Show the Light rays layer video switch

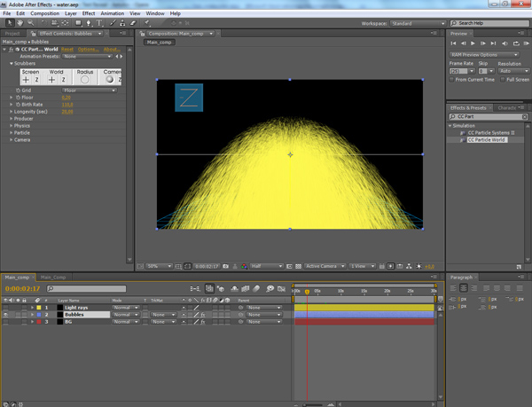(5, 308)
